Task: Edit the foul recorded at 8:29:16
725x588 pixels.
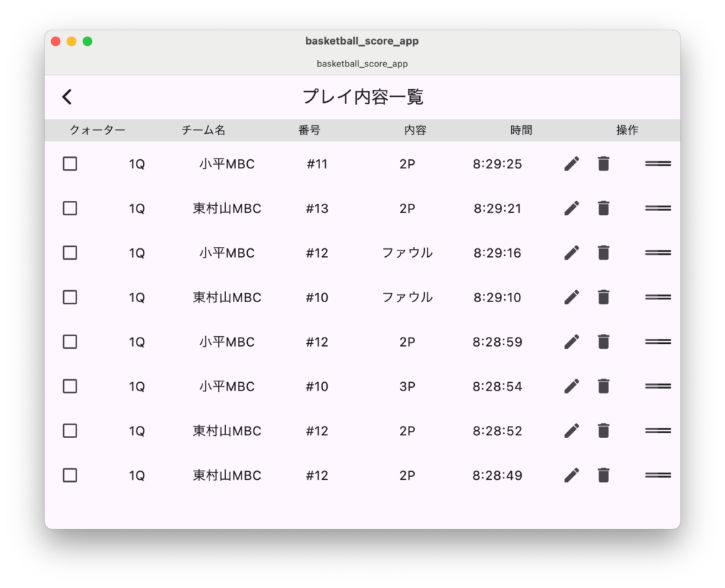Action: click(x=572, y=253)
